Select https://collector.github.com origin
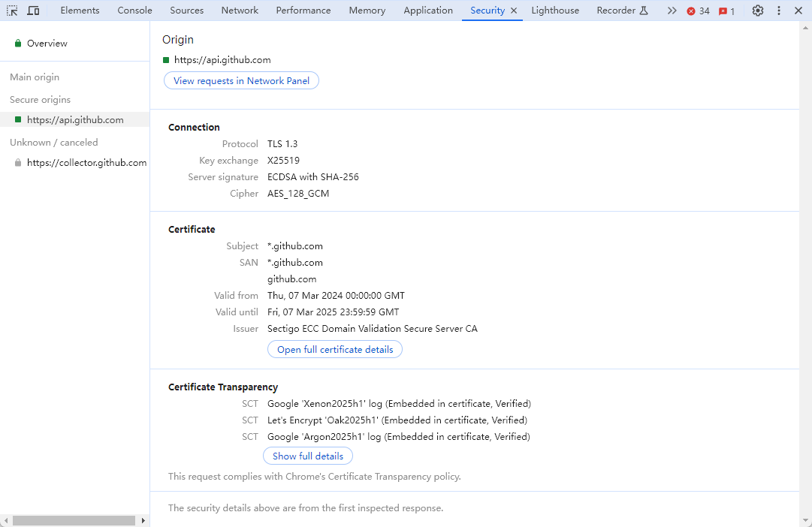Viewport: 812px width, 527px height. pos(86,163)
